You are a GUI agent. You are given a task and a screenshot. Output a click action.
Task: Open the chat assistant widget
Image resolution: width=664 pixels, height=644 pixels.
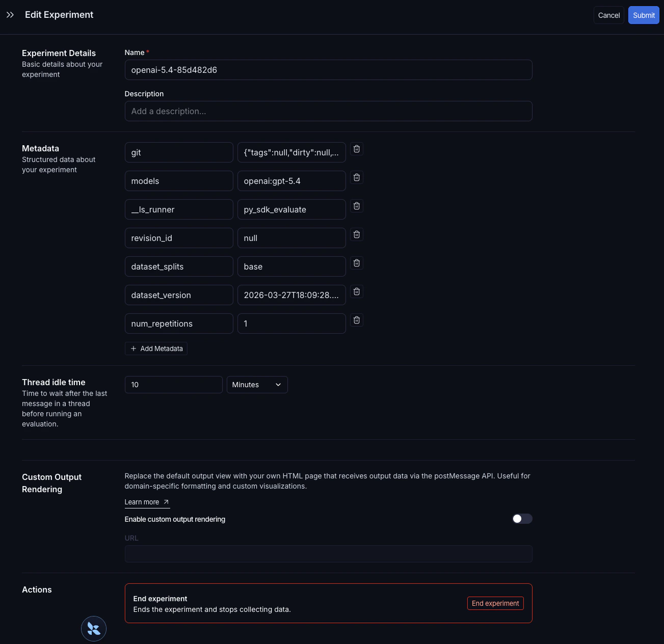pos(93,628)
